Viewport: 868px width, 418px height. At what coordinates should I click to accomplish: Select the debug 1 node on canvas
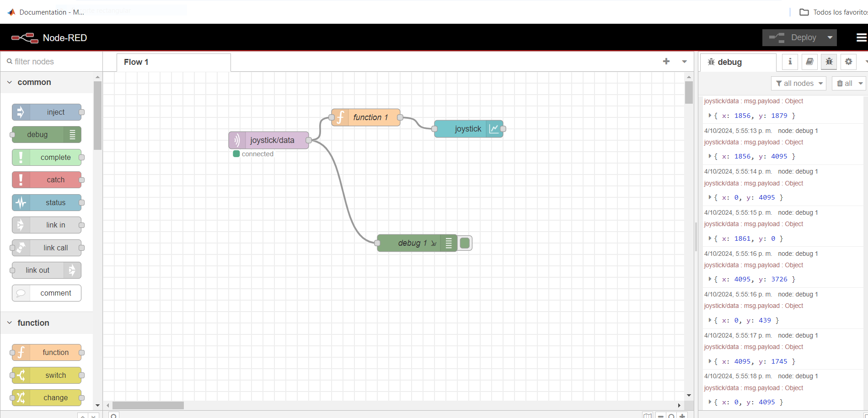[x=417, y=243]
